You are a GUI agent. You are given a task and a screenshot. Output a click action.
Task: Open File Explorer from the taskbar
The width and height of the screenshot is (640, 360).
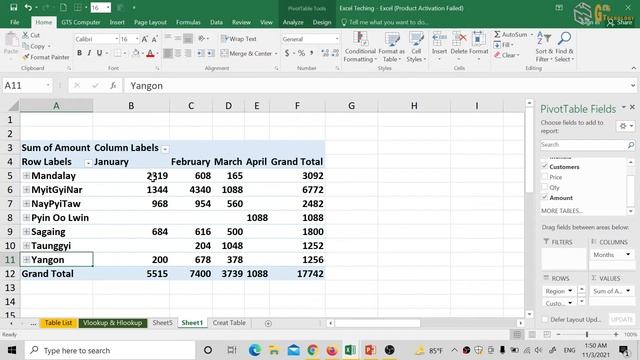(x=274, y=350)
